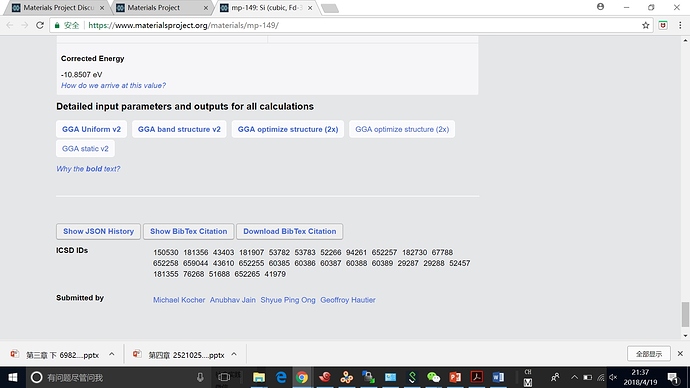Click the muted volume tray icon
Screen dimensions: 690x388
click(613, 377)
